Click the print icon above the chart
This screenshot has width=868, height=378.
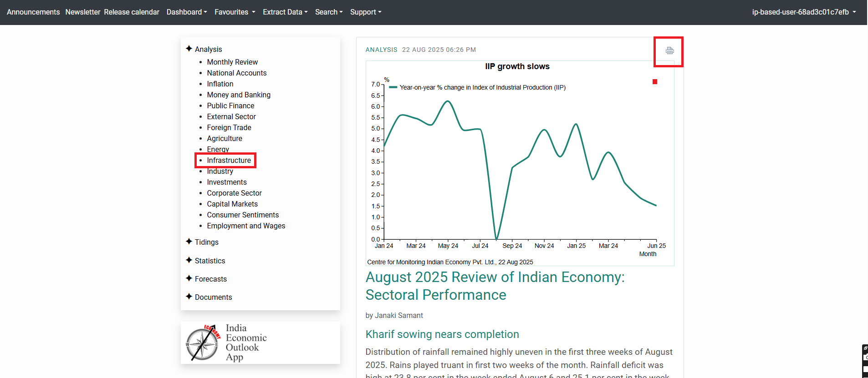tap(669, 50)
